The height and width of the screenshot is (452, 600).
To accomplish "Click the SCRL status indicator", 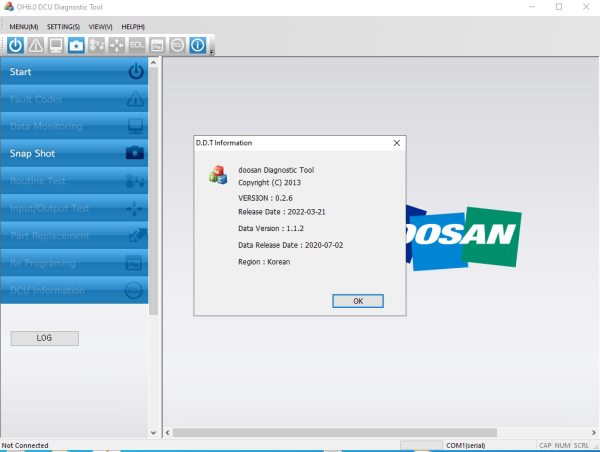I will tap(581, 445).
